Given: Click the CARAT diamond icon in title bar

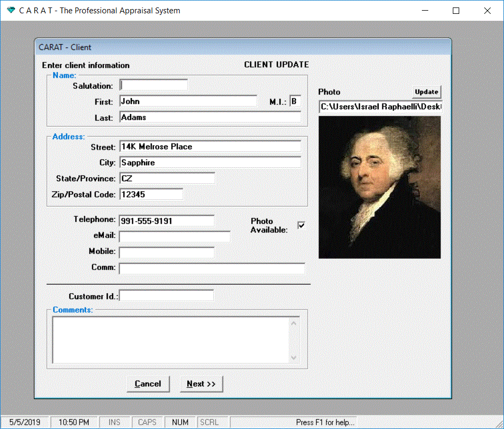Looking at the screenshot, I should pyautogui.click(x=11, y=11).
